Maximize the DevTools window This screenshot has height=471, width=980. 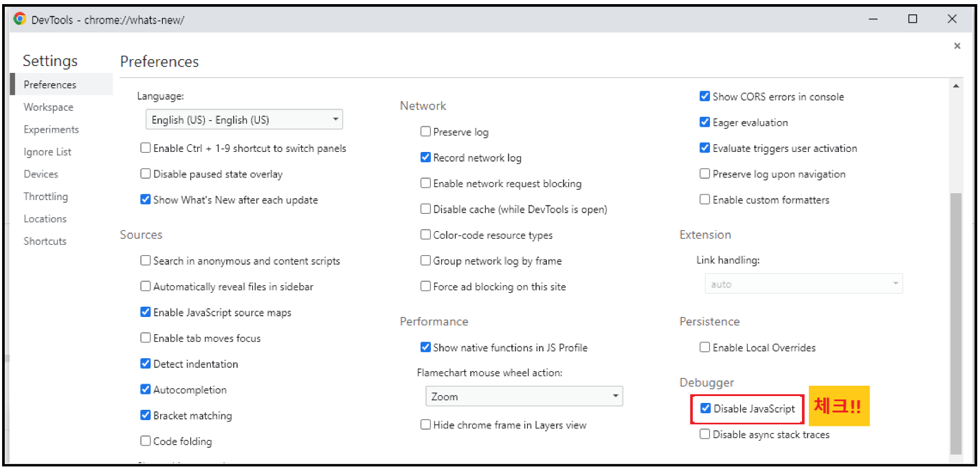coord(913,19)
